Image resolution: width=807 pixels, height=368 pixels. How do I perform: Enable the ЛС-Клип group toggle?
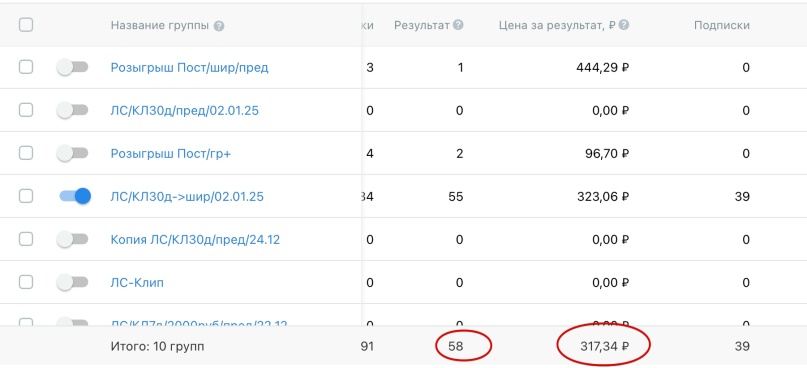(x=73, y=283)
